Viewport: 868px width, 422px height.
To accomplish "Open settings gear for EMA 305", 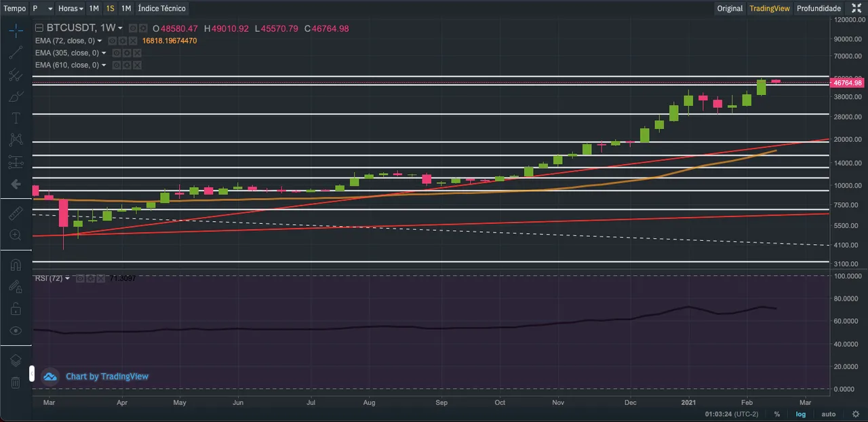I will point(127,53).
